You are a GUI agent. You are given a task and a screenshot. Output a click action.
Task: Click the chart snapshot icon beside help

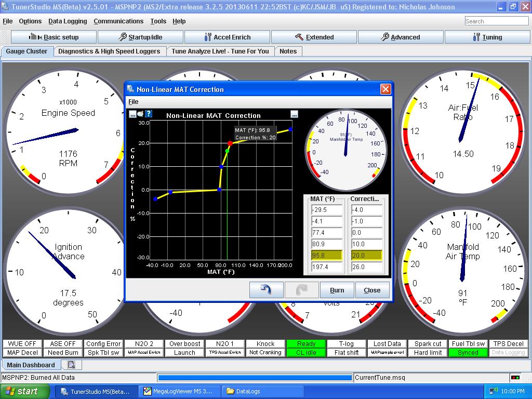[x=140, y=114]
